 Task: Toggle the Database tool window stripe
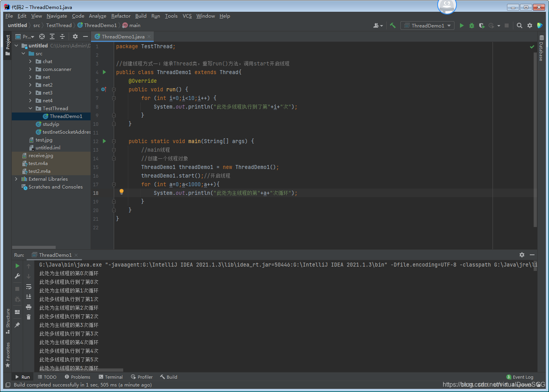[x=541, y=48]
